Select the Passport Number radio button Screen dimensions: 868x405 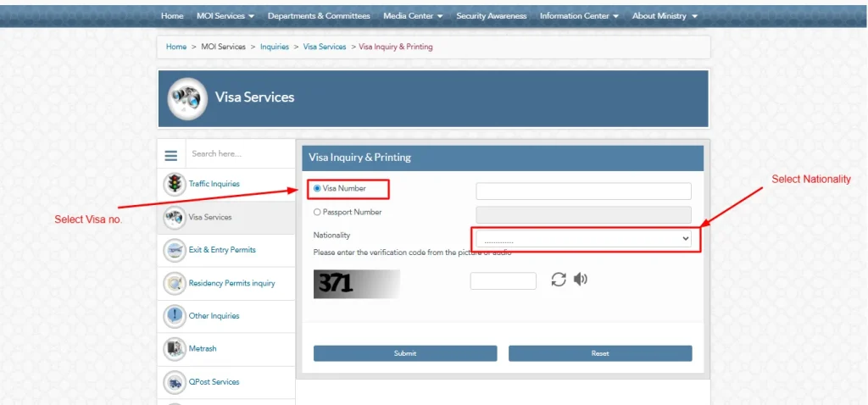pos(317,212)
